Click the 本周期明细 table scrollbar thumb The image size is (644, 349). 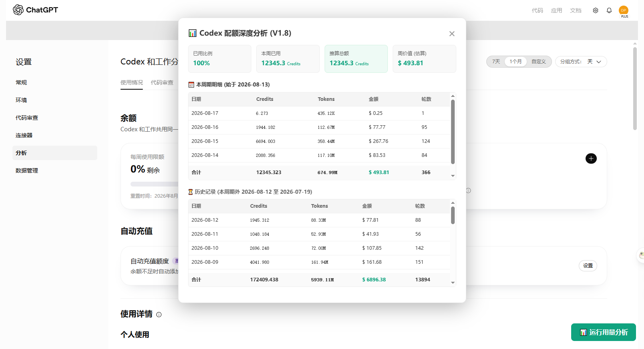pos(453,132)
